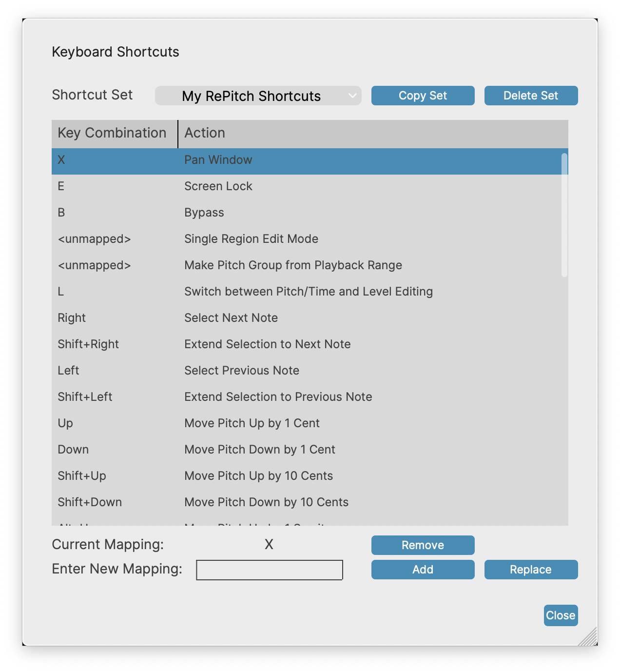Select Switch between Pitch/Time and Level Editing
This screenshot has height=672, width=620.
pyautogui.click(x=308, y=292)
